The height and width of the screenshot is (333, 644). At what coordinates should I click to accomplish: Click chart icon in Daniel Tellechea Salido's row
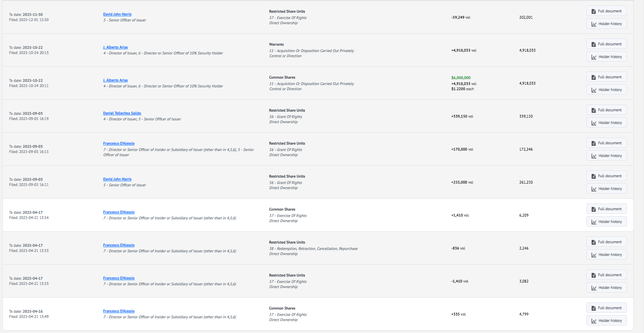594,123
